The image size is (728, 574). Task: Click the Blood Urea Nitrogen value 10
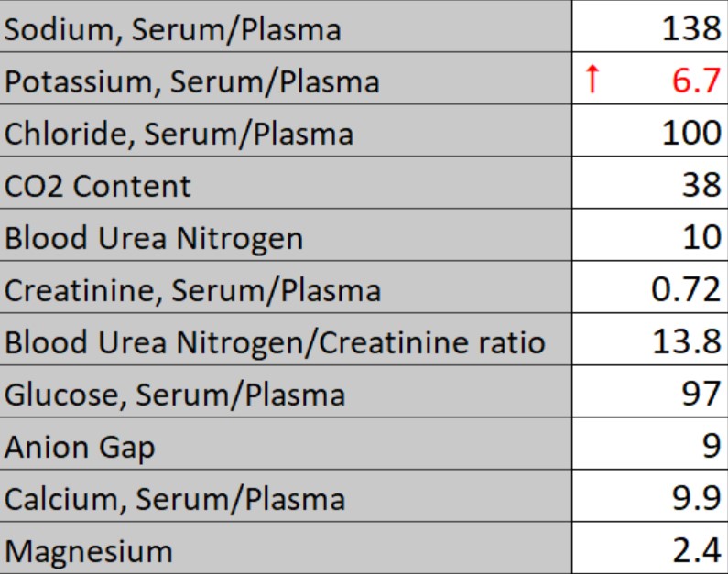point(701,238)
